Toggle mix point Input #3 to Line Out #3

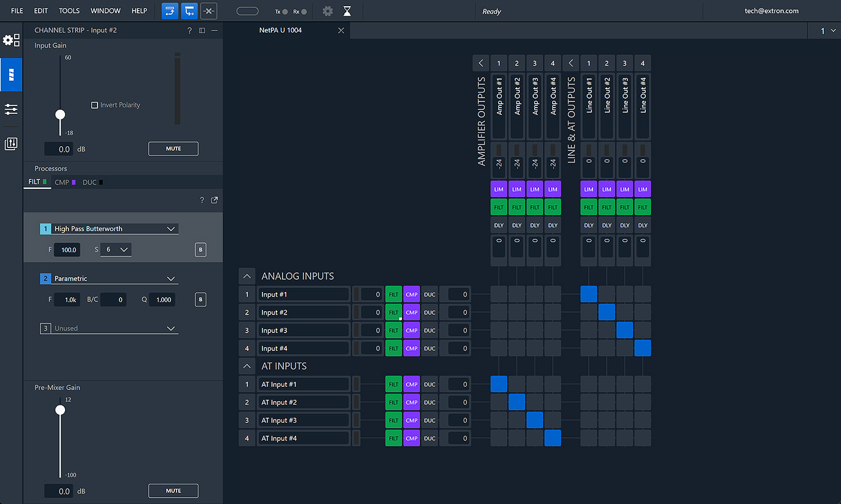[x=625, y=330]
